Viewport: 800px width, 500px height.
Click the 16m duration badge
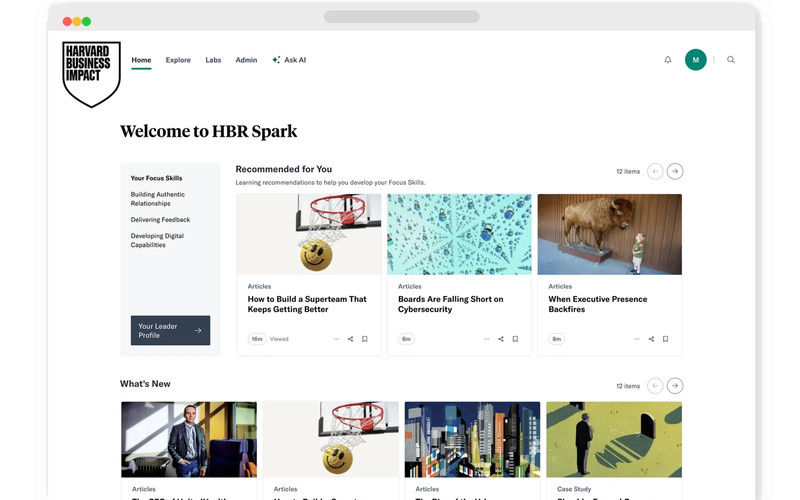pos(257,339)
